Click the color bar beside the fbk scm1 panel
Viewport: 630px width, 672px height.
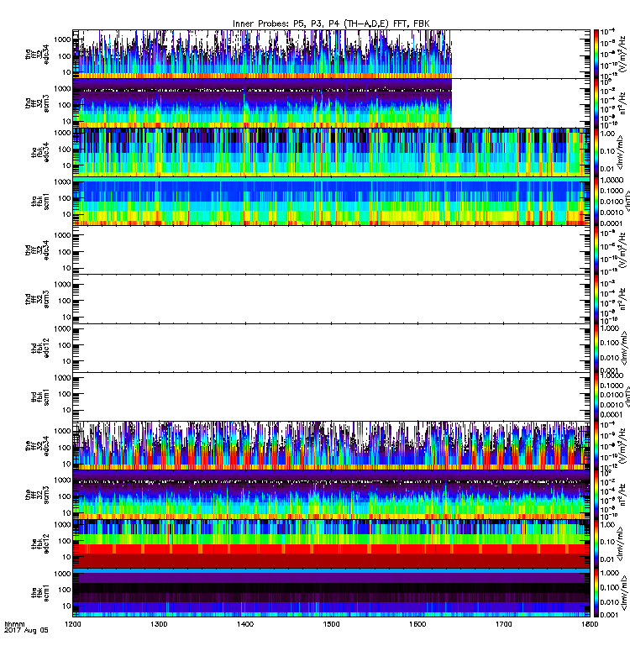596,592
